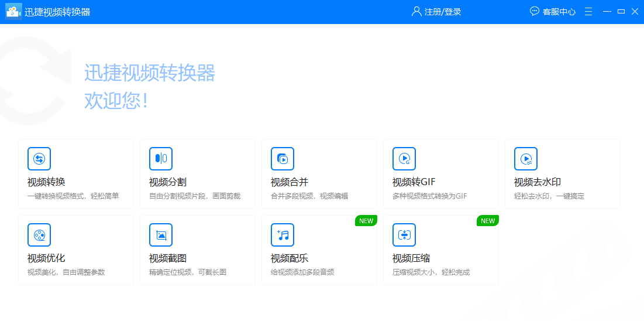Viewport: 644px width, 321px height.
Task: Click description 压缩视频大小，轻松完成
Action: (431, 272)
